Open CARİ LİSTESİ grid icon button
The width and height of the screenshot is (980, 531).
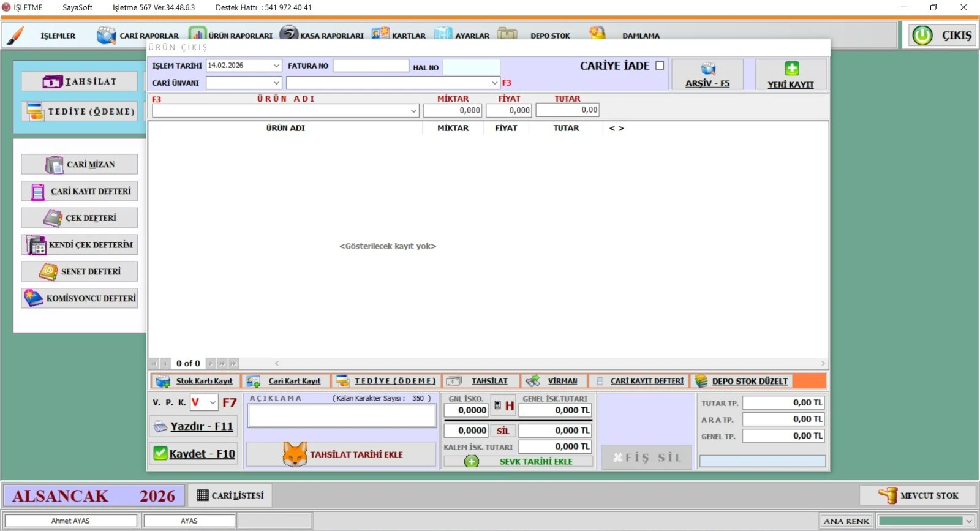(230, 495)
